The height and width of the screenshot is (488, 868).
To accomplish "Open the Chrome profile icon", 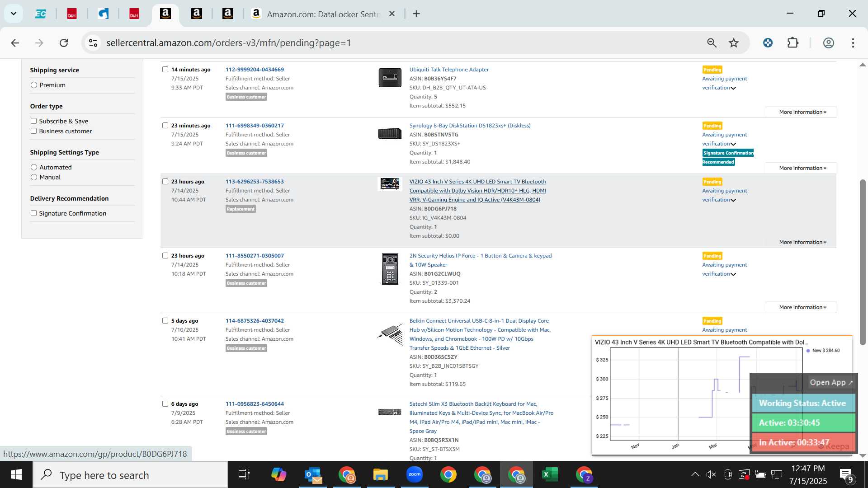I will click(828, 43).
